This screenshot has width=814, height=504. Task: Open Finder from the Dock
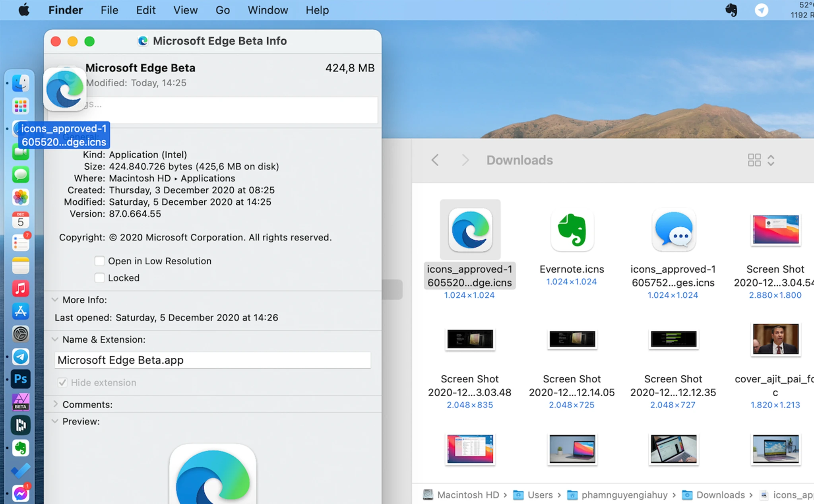20,83
